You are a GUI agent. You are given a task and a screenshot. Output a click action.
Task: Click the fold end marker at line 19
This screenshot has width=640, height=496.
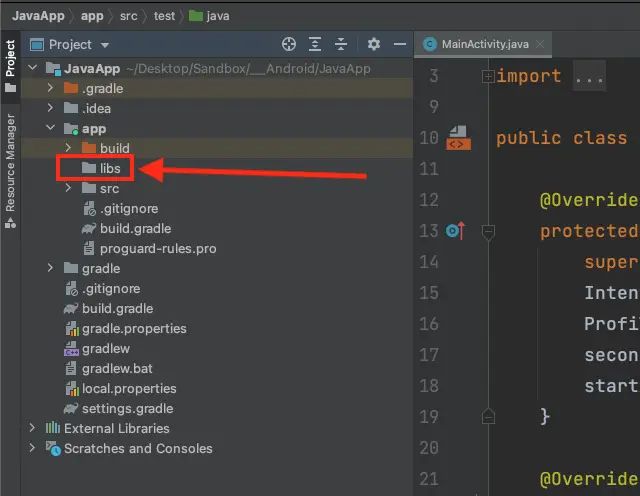(488, 416)
